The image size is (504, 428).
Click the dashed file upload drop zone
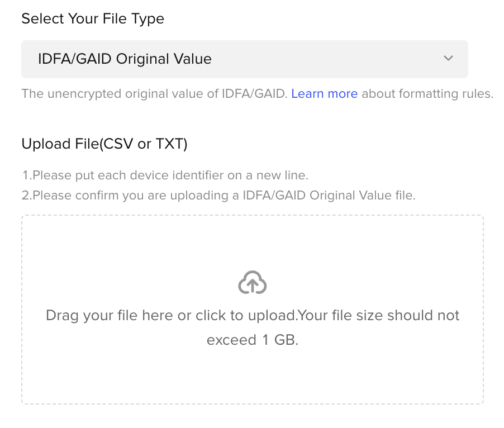click(x=253, y=310)
